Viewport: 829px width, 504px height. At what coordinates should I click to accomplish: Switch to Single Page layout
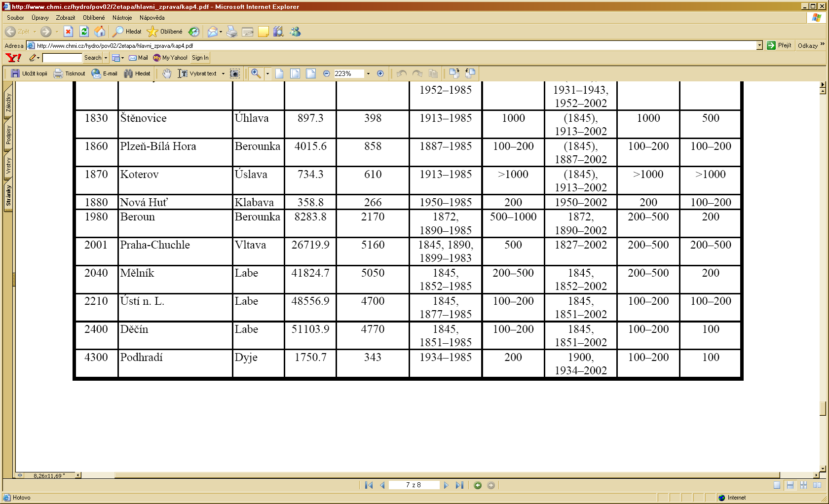777,485
